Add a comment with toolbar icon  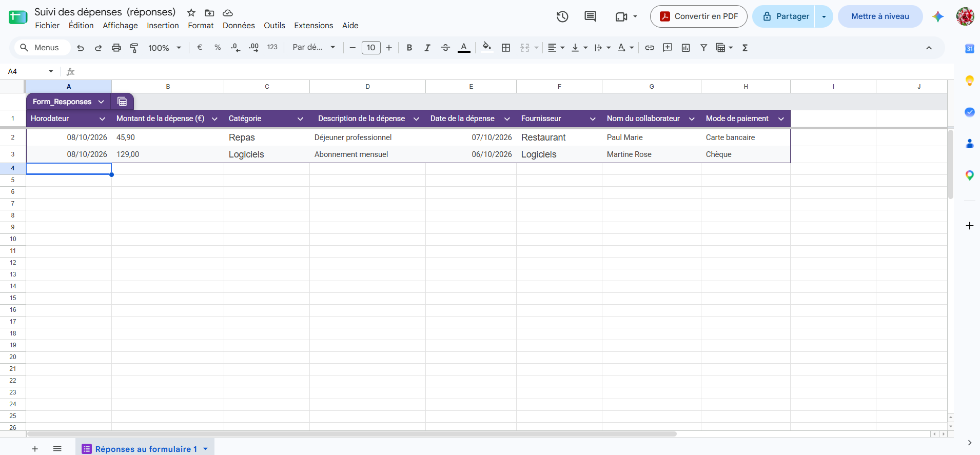tap(668, 48)
